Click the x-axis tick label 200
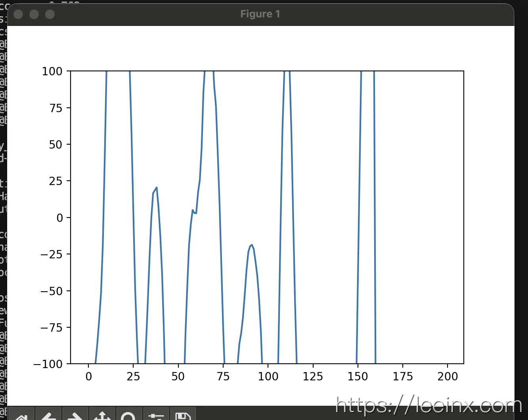The height and width of the screenshot is (420, 528). click(x=448, y=376)
